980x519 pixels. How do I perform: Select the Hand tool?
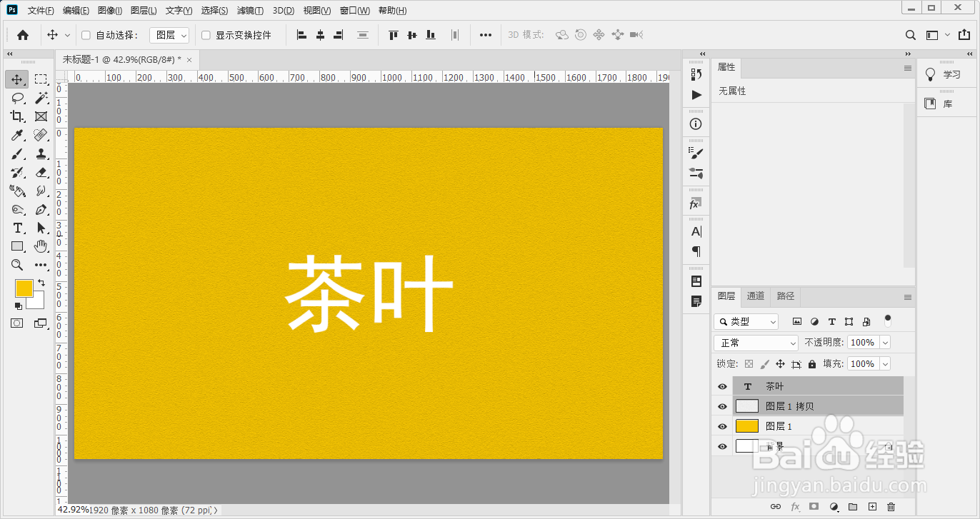[x=41, y=246]
